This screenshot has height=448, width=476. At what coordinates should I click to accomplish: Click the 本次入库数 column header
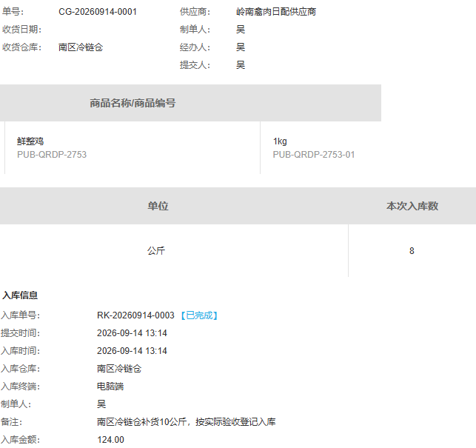(412, 206)
